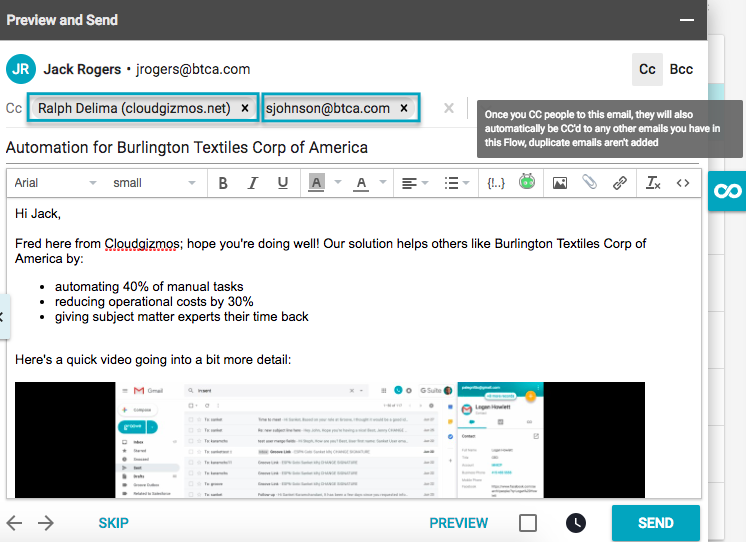Image resolution: width=746 pixels, height=542 pixels.
Task: Underline the selected text
Action: click(283, 183)
